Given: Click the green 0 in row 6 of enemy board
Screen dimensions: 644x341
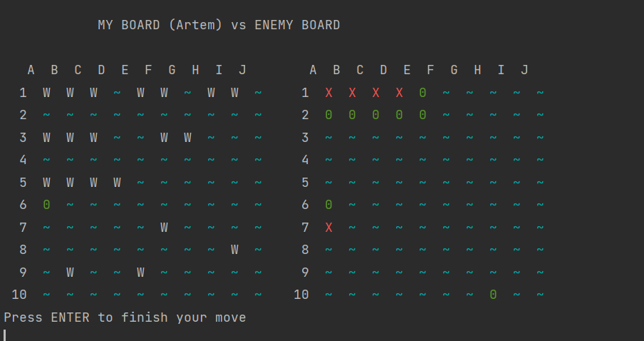Looking at the screenshot, I should pos(328,205).
